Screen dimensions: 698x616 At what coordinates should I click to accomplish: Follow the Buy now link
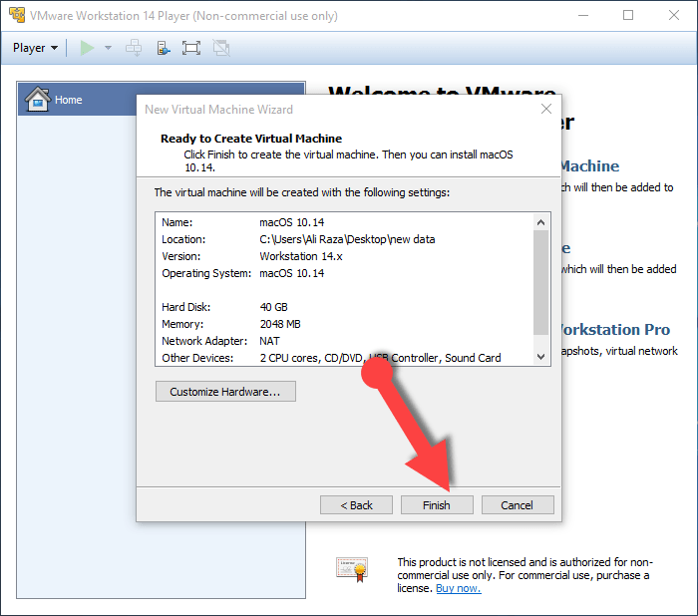[458, 588]
